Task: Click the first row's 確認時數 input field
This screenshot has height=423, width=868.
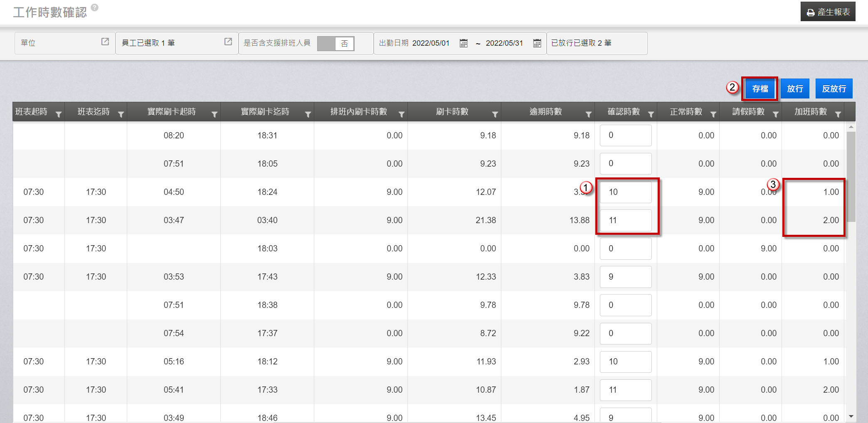Action: pyautogui.click(x=625, y=135)
